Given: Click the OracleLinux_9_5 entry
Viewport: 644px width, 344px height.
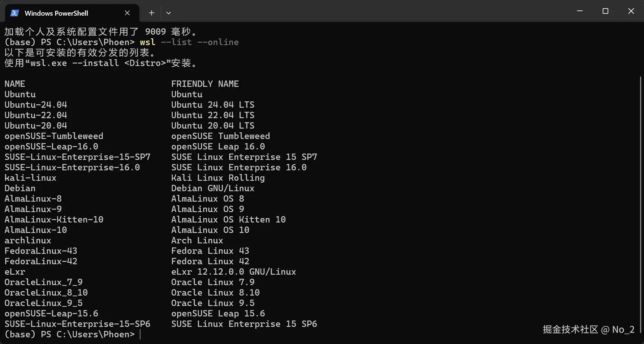Looking at the screenshot, I should [x=44, y=303].
